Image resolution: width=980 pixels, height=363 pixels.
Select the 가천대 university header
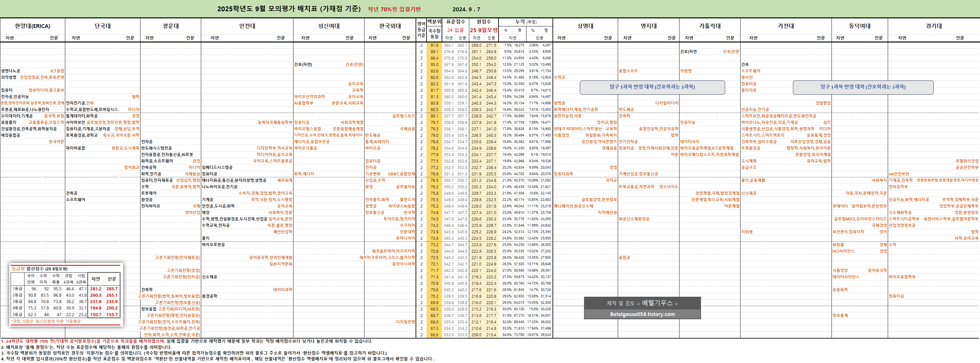[786, 26]
